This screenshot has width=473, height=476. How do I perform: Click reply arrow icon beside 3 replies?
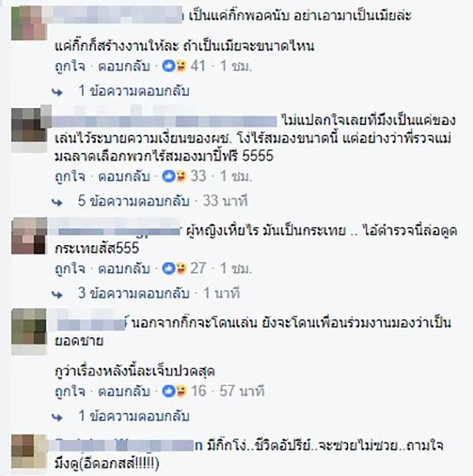[57, 295]
